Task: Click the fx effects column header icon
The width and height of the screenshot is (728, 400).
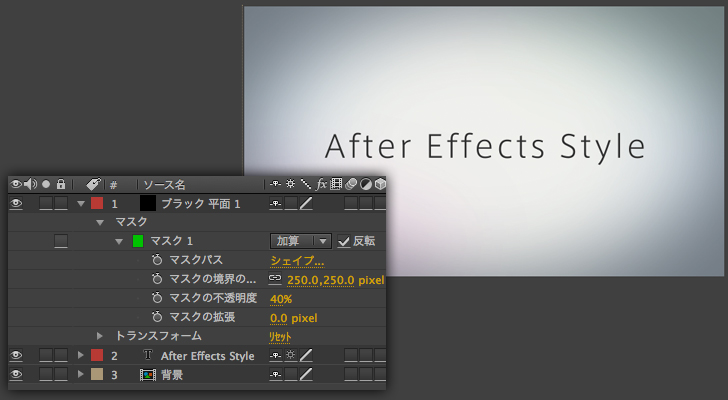Action: 321,184
